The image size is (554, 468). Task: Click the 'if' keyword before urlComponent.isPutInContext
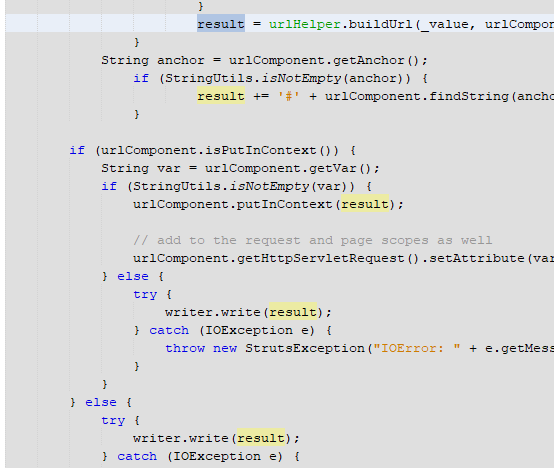(x=77, y=150)
